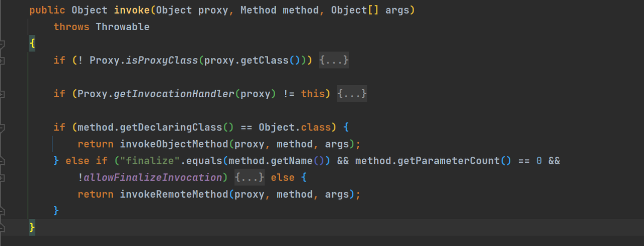Click fold end marker beside blue closing brace
This screenshot has height=246, width=644.
coord(2,211)
